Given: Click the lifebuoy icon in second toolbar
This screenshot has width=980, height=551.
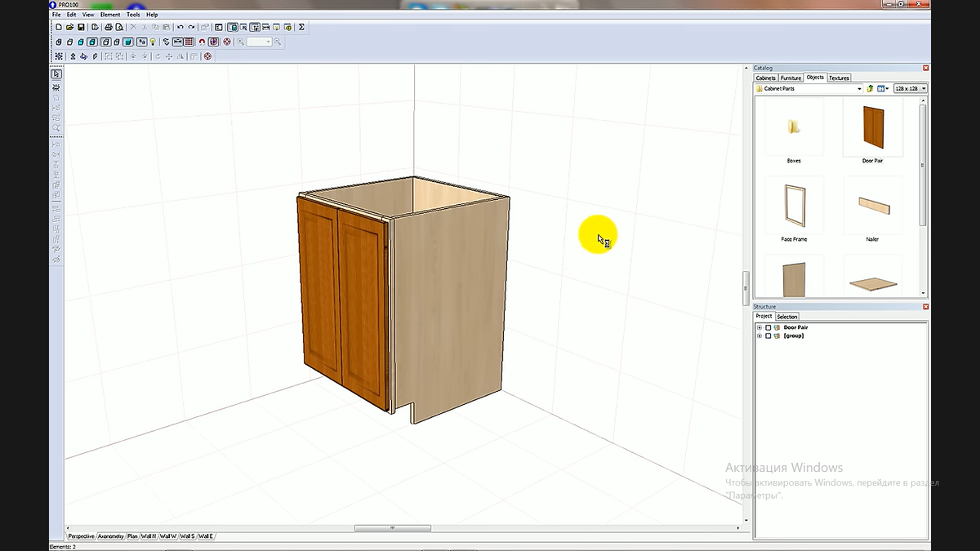Looking at the screenshot, I should [227, 42].
